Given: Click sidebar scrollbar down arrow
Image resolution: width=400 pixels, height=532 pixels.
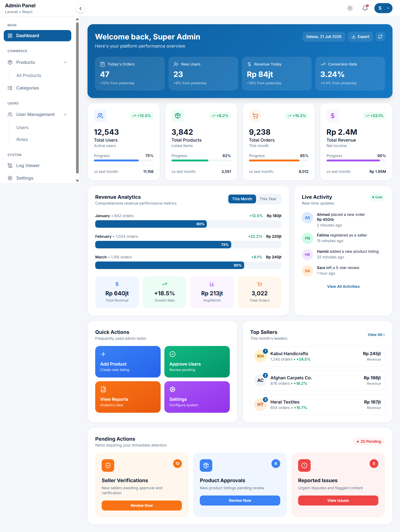Looking at the screenshot, I should [x=77, y=181].
